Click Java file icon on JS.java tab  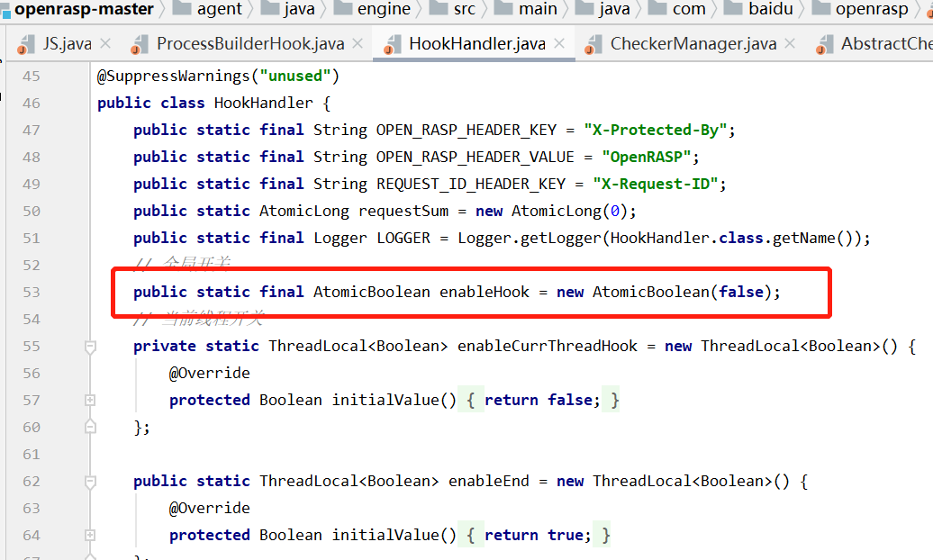click(x=25, y=45)
